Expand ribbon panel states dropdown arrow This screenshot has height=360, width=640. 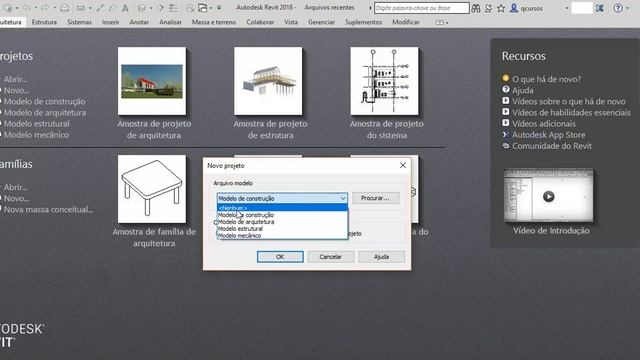pos(447,22)
